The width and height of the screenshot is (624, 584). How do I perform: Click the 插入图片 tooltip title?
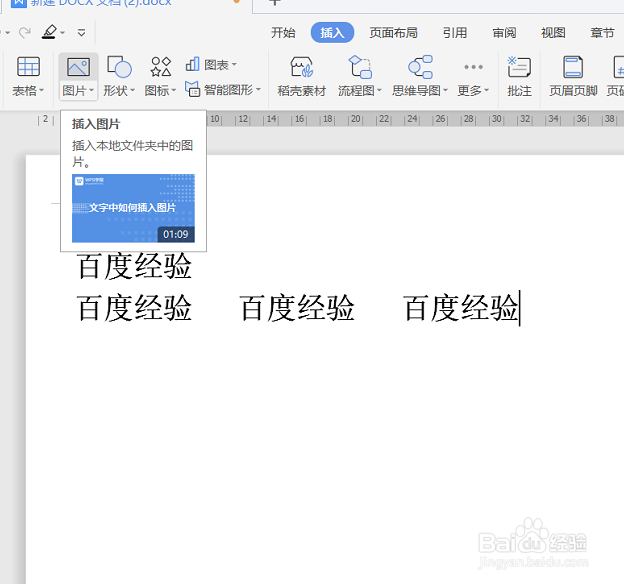[x=96, y=124]
